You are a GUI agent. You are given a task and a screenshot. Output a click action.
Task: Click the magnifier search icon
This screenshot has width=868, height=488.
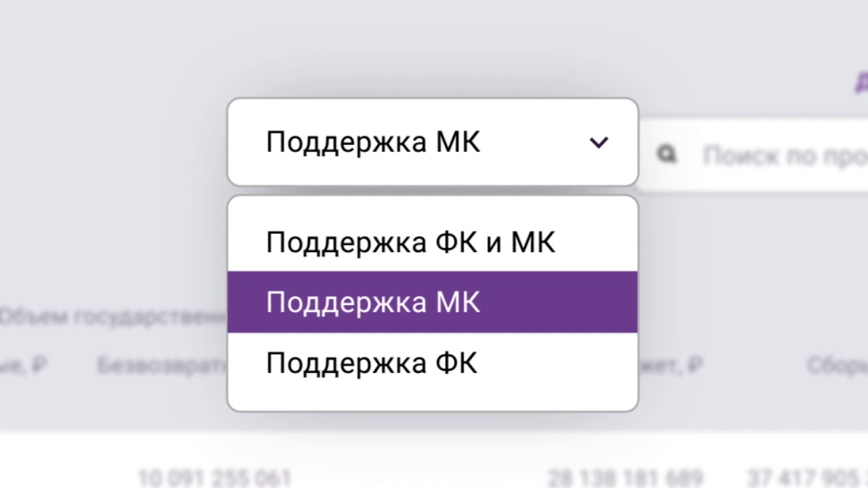tap(667, 155)
